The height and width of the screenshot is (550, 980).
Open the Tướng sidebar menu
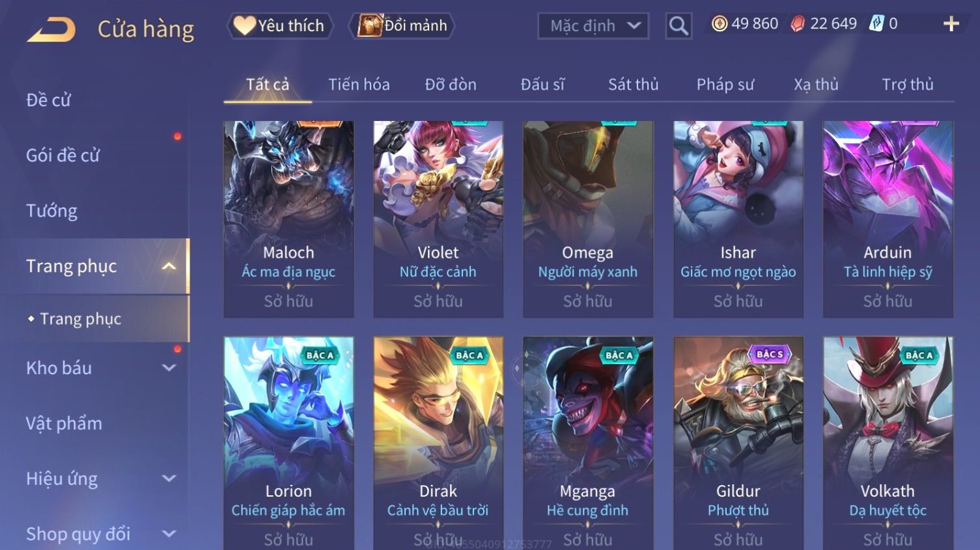coord(52,211)
